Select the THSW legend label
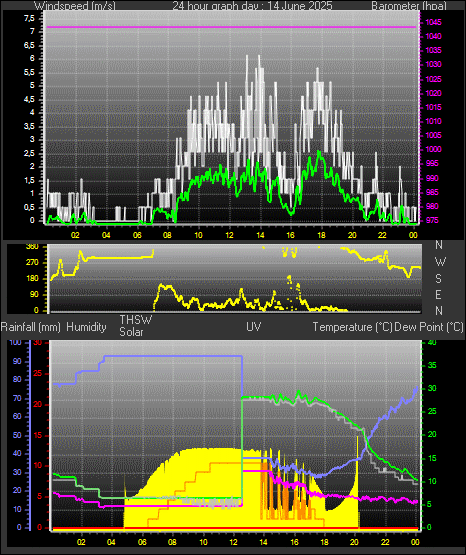Viewport: 466px width, 555px height. (x=136, y=320)
